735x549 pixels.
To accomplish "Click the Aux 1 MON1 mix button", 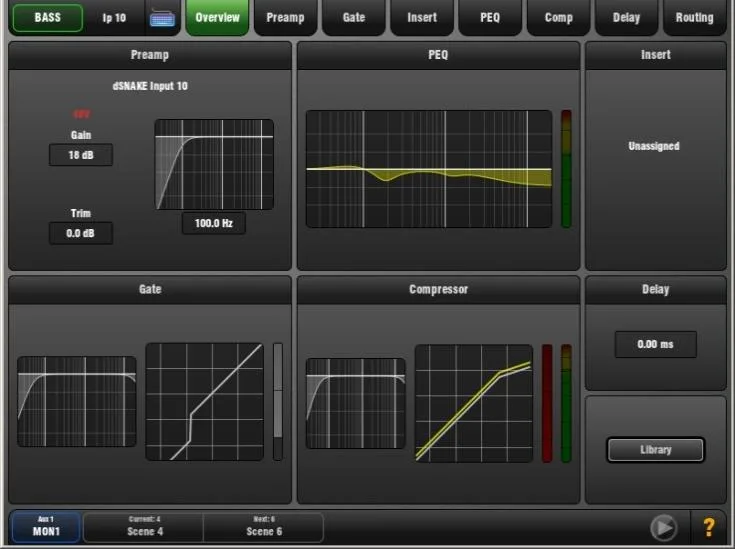I will (46, 526).
